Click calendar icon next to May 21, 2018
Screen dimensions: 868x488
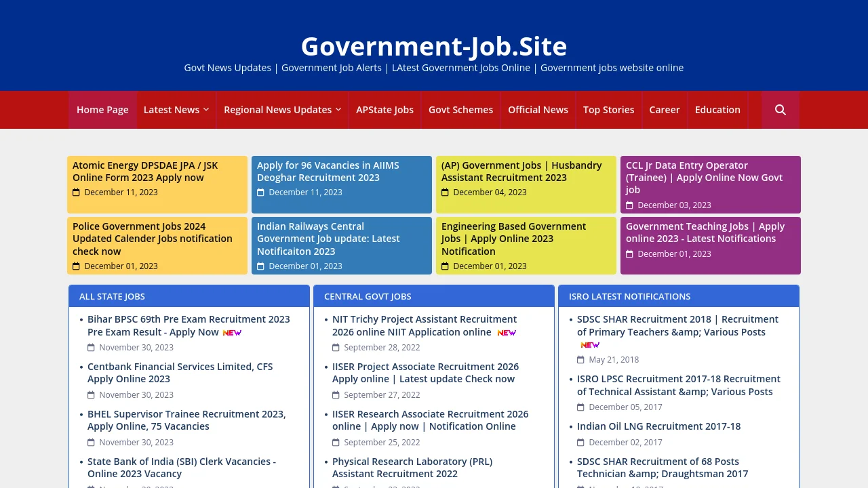click(x=580, y=360)
